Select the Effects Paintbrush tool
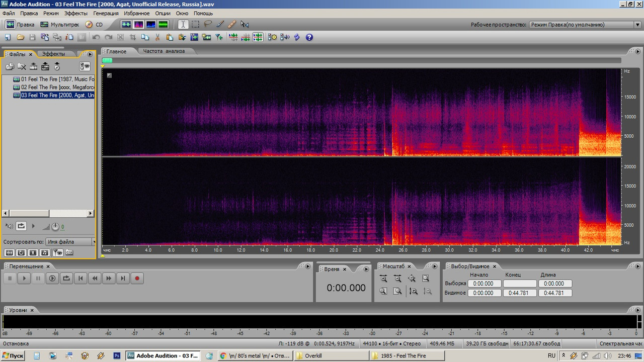 (220, 24)
